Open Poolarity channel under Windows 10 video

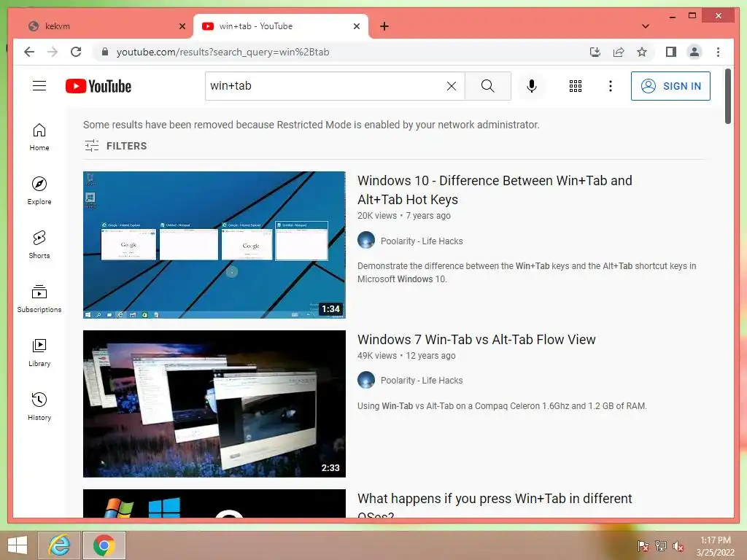[422, 241]
